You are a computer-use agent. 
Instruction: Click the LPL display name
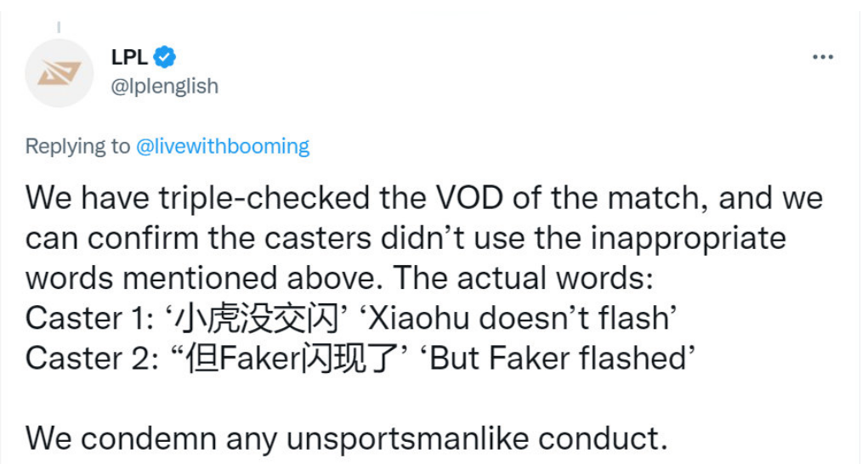pyautogui.click(x=129, y=58)
